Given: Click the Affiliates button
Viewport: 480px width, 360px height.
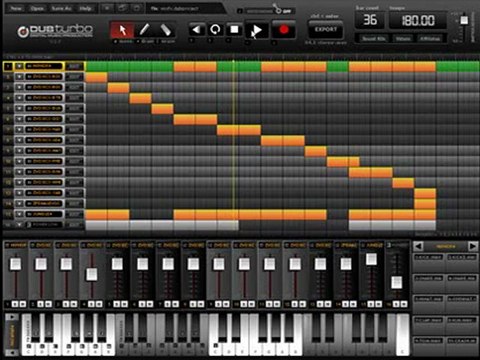Looking at the screenshot, I should click(430, 39).
